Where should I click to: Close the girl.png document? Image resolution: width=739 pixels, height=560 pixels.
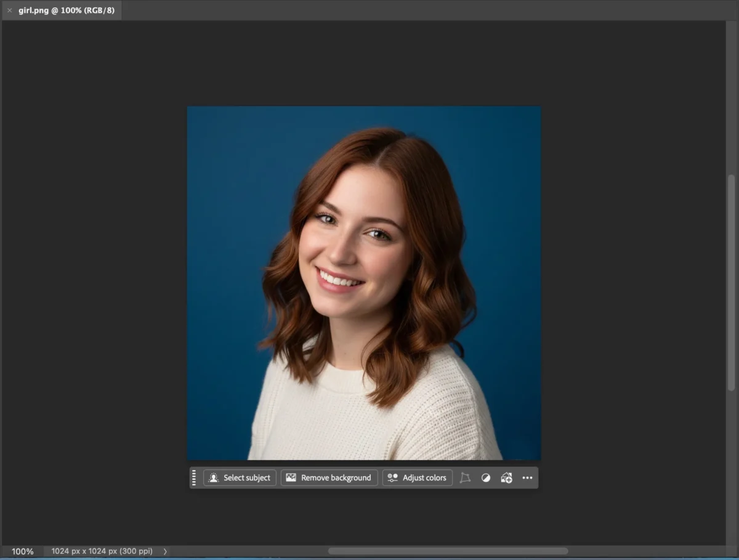(9, 10)
